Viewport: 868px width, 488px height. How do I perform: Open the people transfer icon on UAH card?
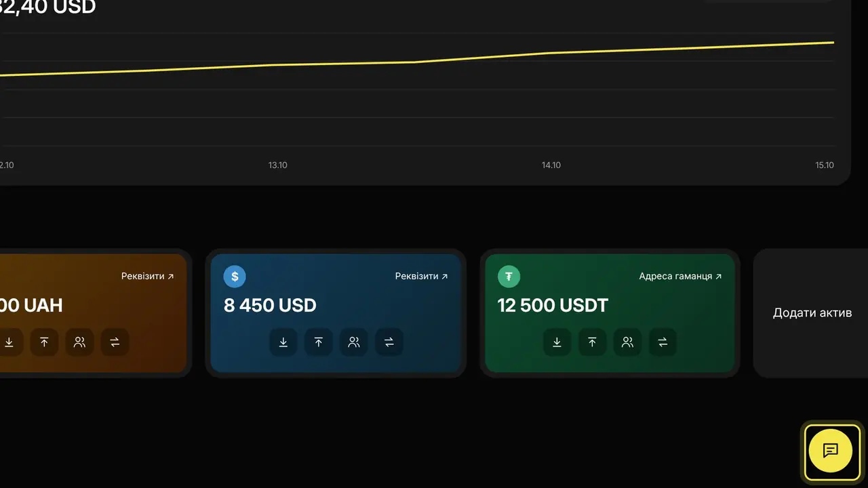[80, 342]
